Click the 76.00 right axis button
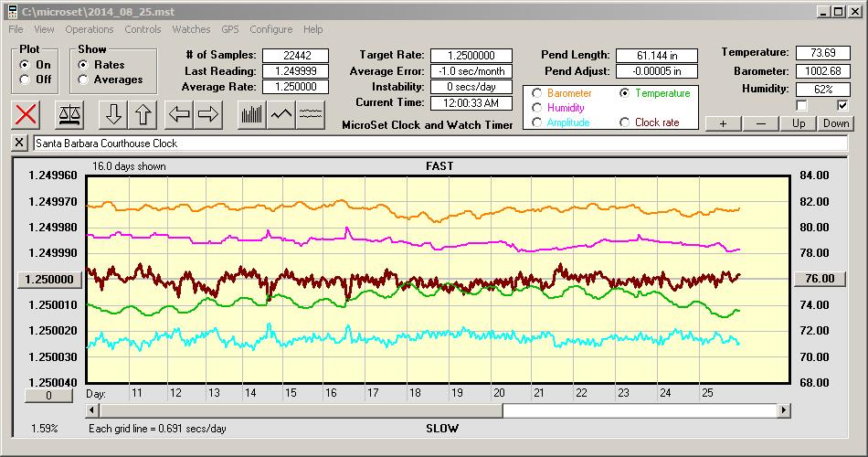 tap(820, 279)
